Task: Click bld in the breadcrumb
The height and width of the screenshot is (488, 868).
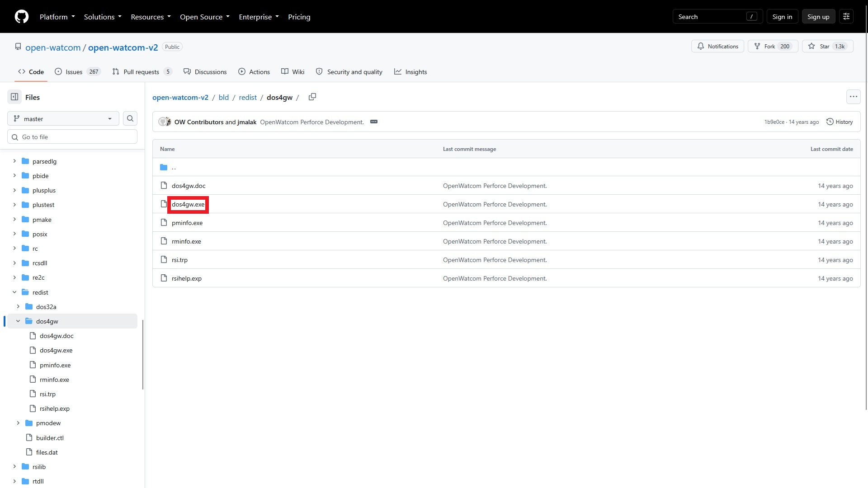Action: [x=224, y=97]
